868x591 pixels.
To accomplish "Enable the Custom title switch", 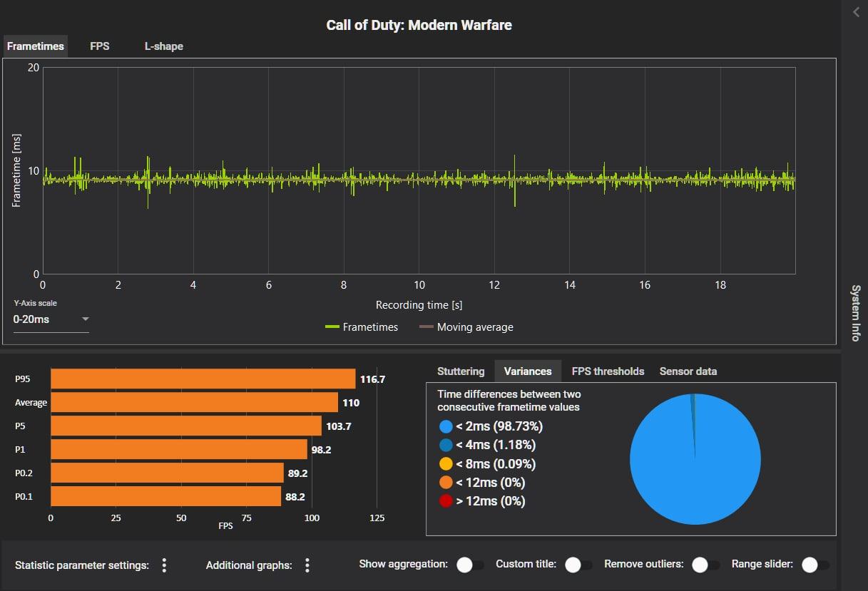I will tap(578, 565).
